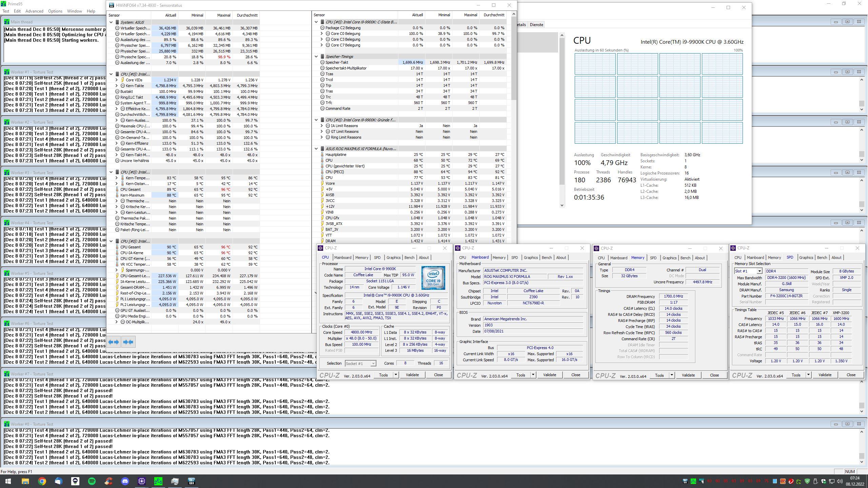Open Discord from the taskbar
Screen dimensions: 868x488
click(x=125, y=481)
